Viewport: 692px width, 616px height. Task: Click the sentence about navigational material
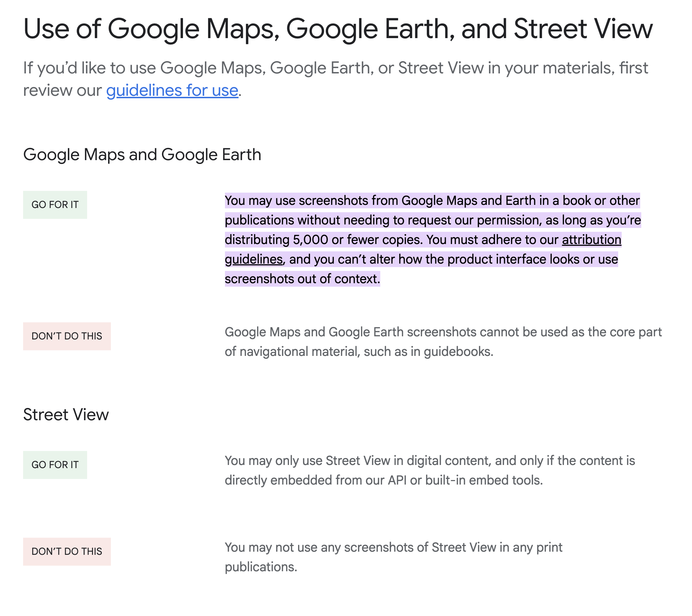pos(443,332)
